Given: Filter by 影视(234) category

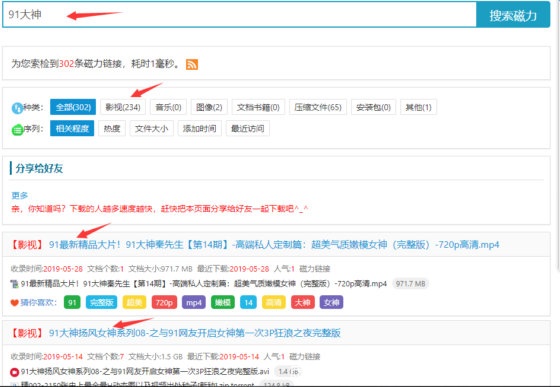Looking at the screenshot, I should tap(123, 107).
